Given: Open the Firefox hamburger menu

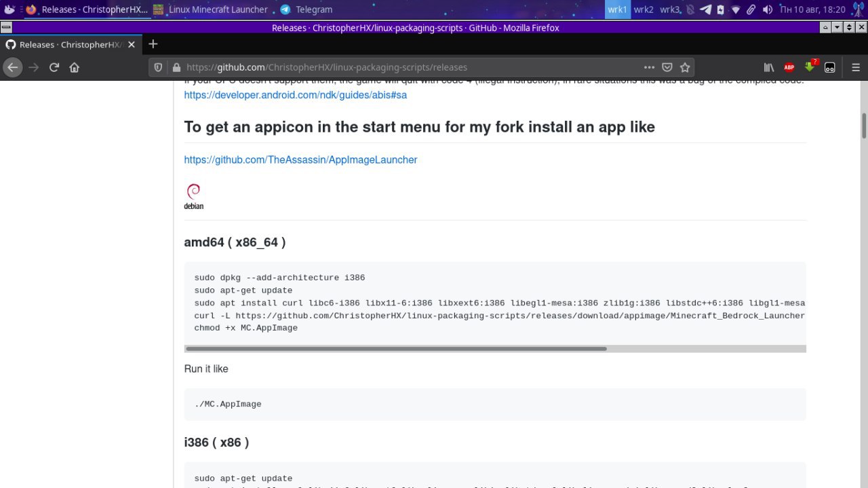Looking at the screenshot, I should click(x=856, y=67).
